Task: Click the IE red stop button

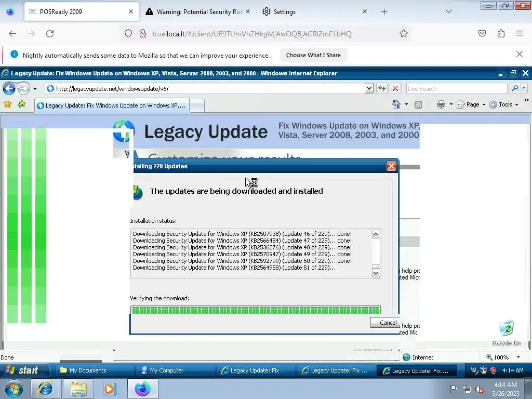Action: pyautogui.click(x=395, y=89)
